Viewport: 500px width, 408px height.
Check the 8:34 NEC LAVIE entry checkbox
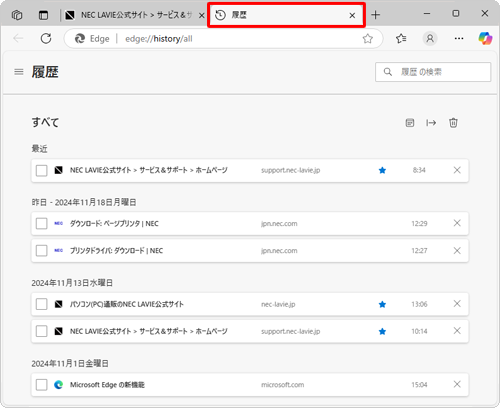pyautogui.click(x=42, y=170)
